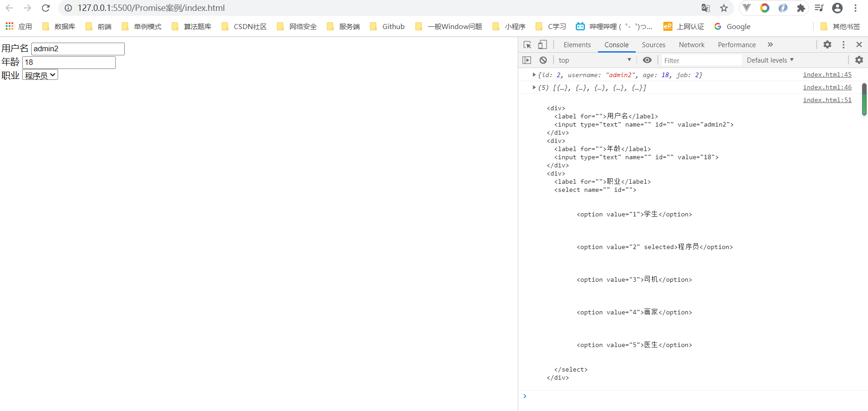
Task: Open the 服务端 bookmark folder
Action: (343, 26)
